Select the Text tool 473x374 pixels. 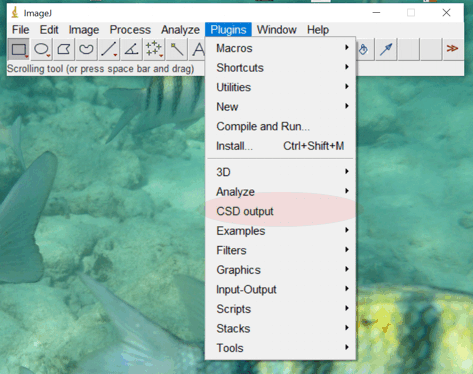[x=197, y=49]
